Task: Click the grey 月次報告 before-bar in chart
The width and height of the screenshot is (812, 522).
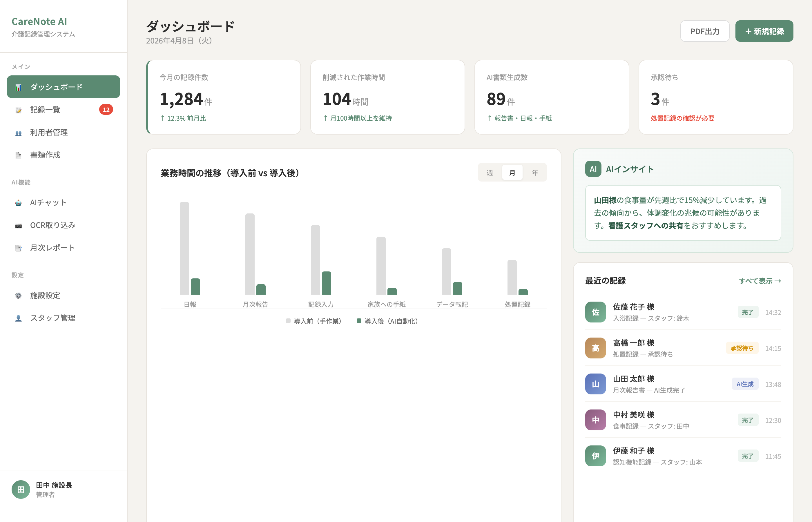Action: pos(250,254)
